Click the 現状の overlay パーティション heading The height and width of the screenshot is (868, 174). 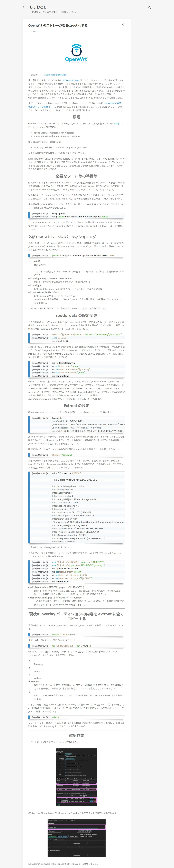click(x=77, y=616)
